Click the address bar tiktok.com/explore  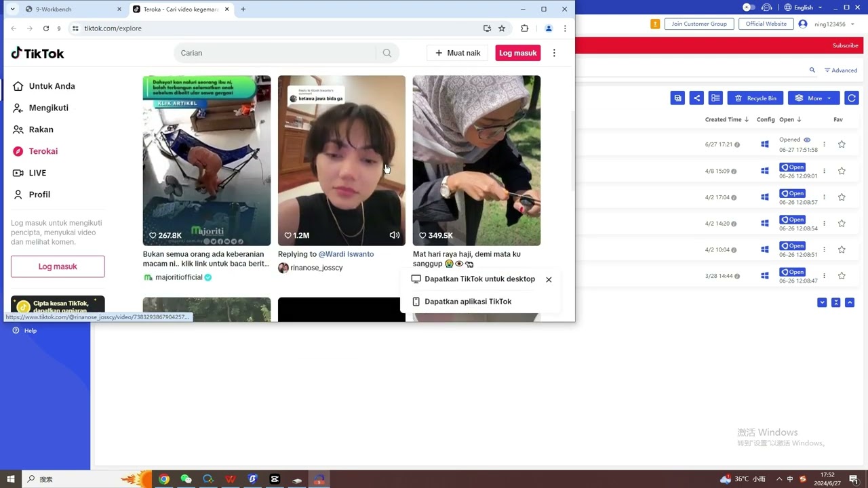click(271, 28)
